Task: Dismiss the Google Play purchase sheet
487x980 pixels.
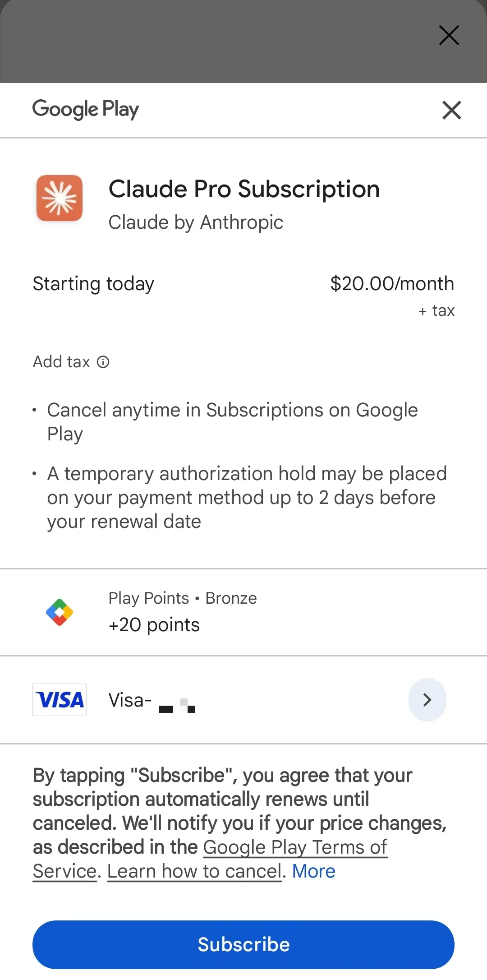Action: (x=451, y=110)
